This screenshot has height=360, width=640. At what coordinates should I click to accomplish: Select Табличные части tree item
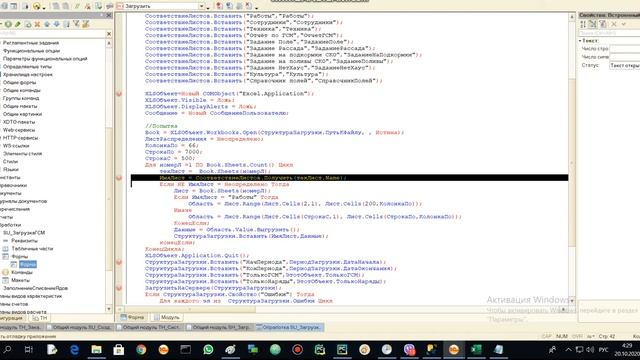tap(32, 249)
